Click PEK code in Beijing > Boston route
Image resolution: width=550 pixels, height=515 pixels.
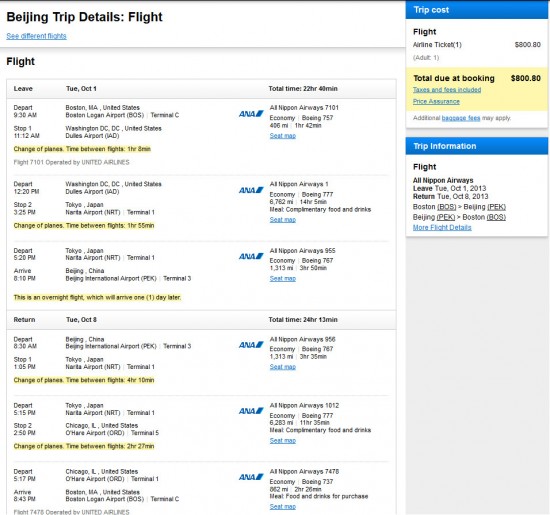tap(445, 217)
